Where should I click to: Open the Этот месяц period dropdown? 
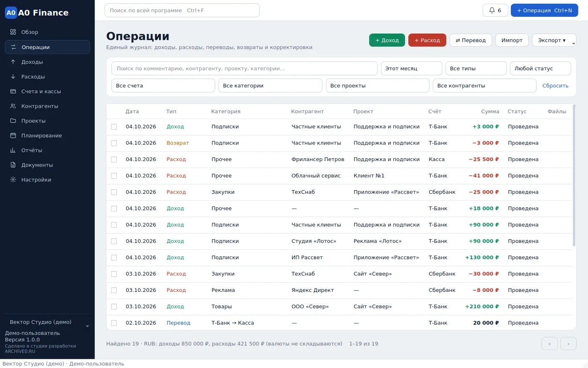click(411, 68)
